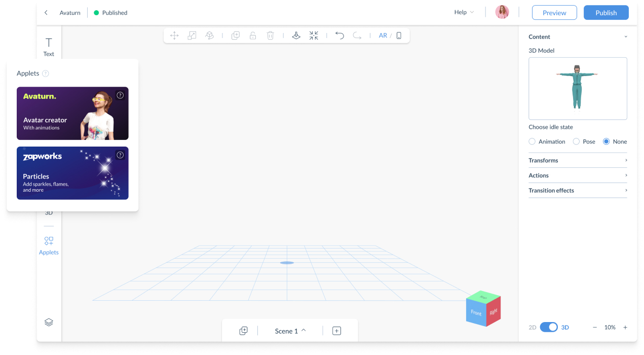Expand the Actions section

coord(578,175)
